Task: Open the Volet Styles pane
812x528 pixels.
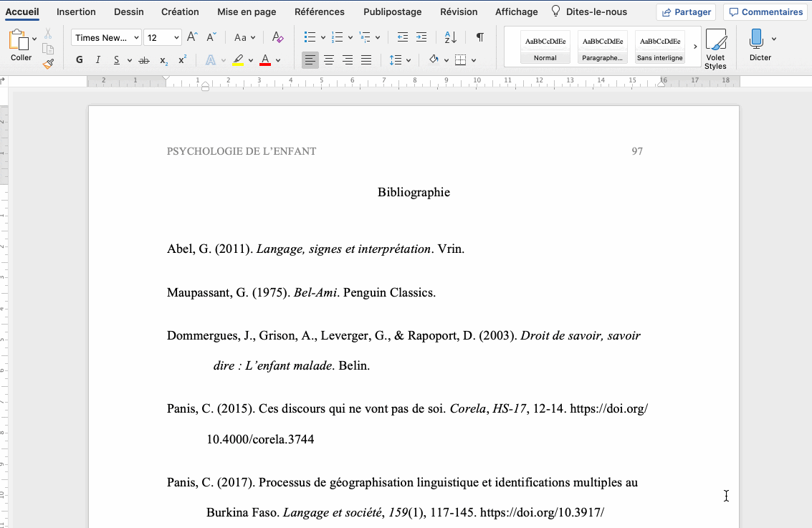Action: (x=715, y=49)
